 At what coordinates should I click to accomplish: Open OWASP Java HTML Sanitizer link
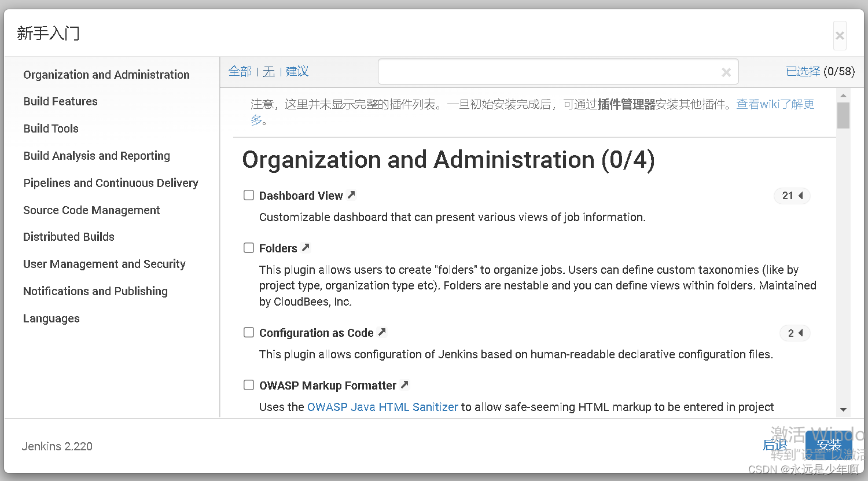382,407
